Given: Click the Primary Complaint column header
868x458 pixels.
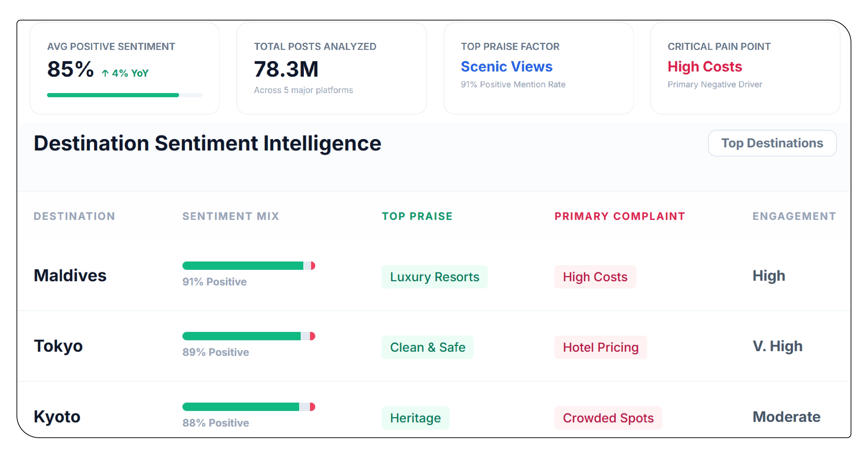Looking at the screenshot, I should point(620,216).
